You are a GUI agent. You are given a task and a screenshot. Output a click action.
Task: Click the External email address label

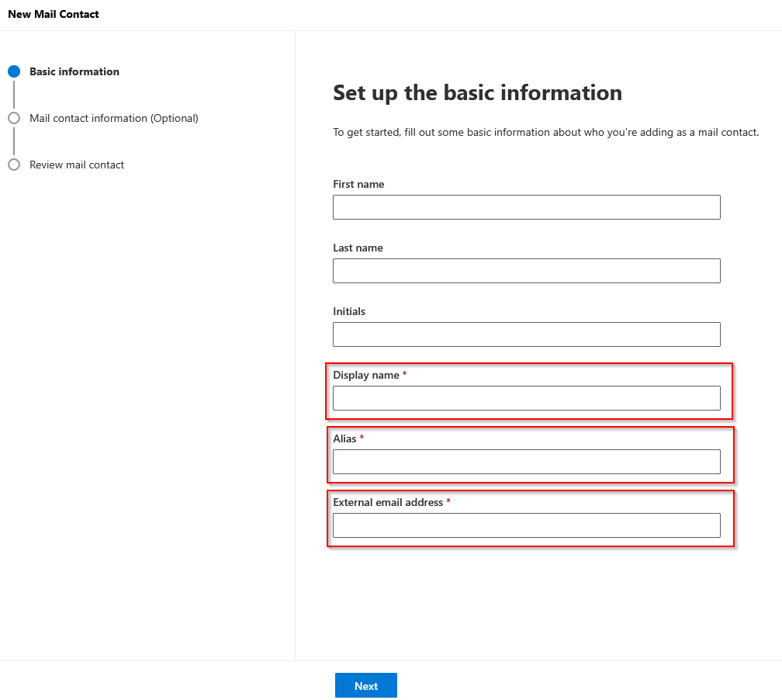click(x=388, y=502)
